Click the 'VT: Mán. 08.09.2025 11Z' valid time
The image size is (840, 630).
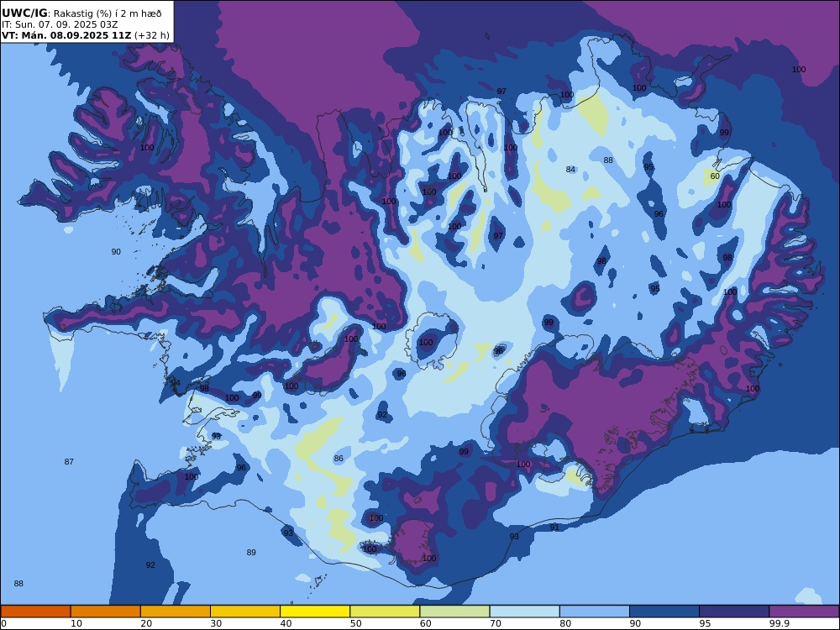pos(66,35)
